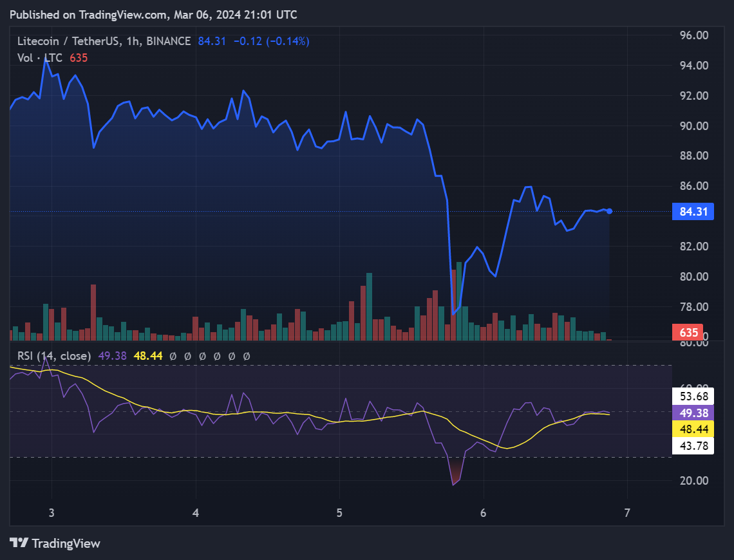Viewport: 734px width, 560px height.
Task: Expand the RSI (14, close) indicator legend
Action: (x=55, y=355)
